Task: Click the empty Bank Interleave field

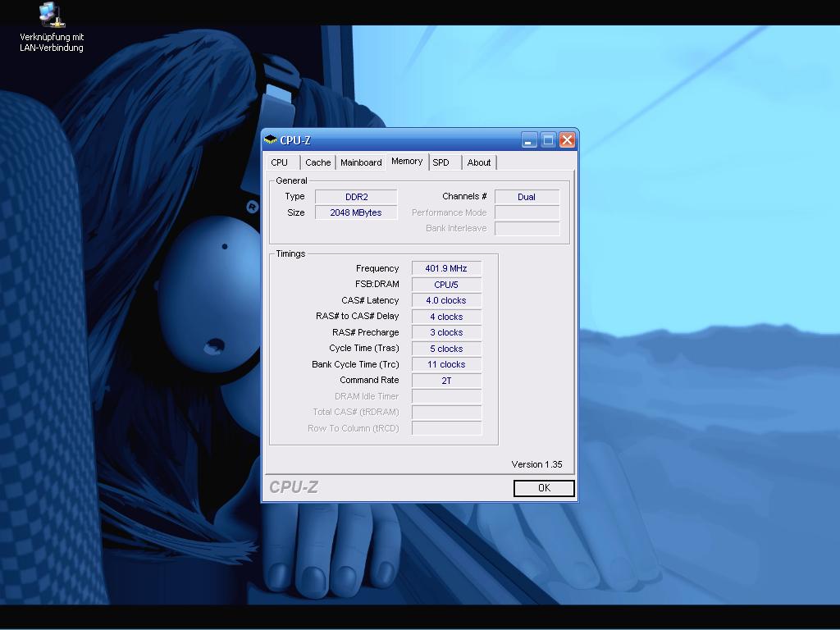Action: pyautogui.click(x=527, y=228)
